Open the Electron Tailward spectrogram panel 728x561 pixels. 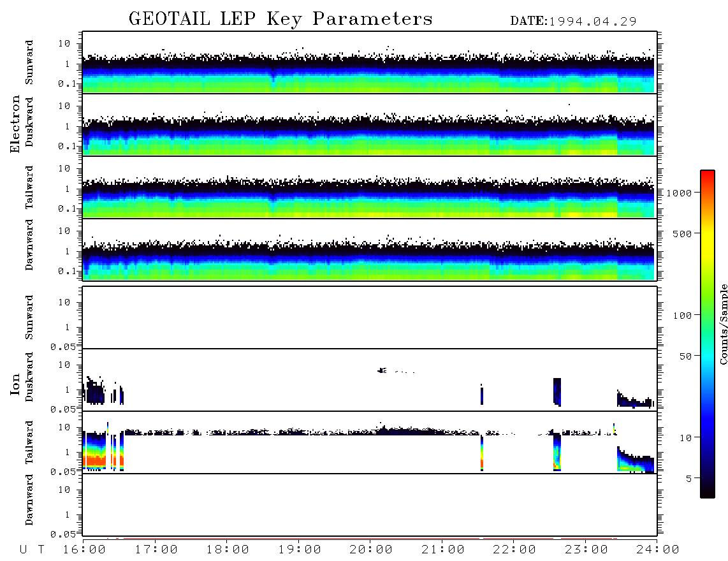369,187
